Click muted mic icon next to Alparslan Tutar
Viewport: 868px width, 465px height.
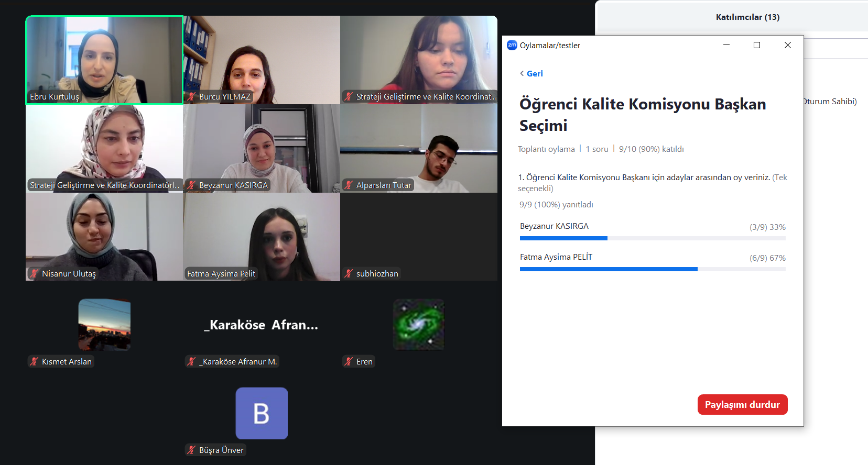[x=349, y=185]
